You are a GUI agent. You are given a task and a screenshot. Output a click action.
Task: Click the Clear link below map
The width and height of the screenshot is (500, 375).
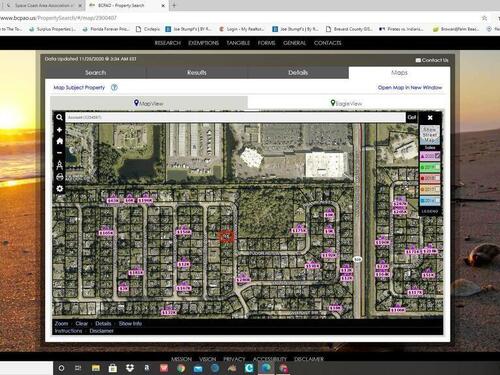tap(82, 323)
